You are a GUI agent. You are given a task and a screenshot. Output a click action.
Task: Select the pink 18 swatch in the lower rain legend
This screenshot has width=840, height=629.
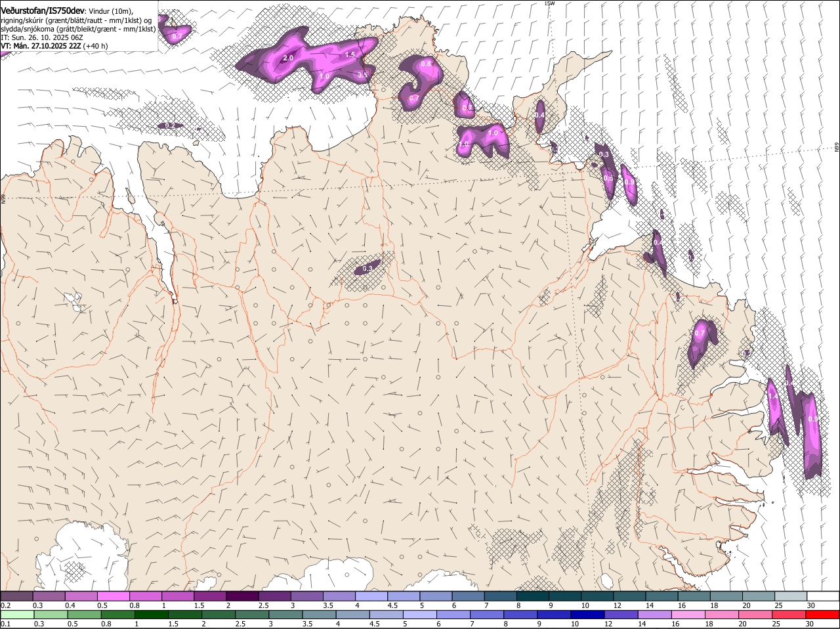pos(723,615)
